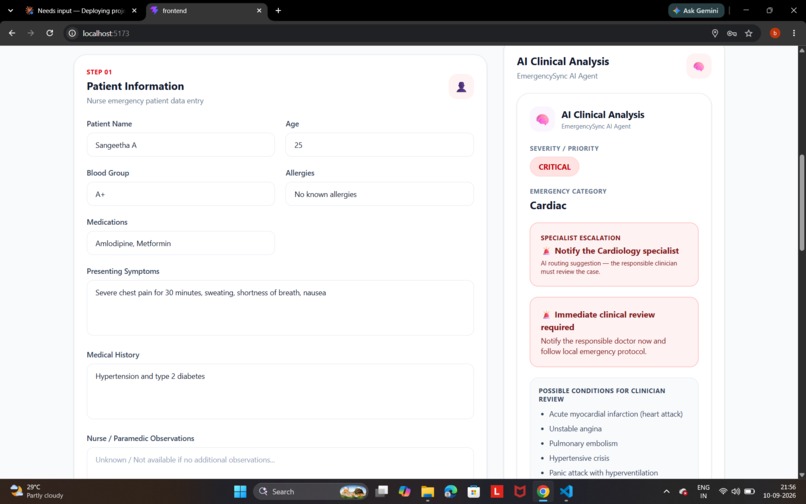Go back using the browser back arrow
806x504 pixels.
click(12, 33)
